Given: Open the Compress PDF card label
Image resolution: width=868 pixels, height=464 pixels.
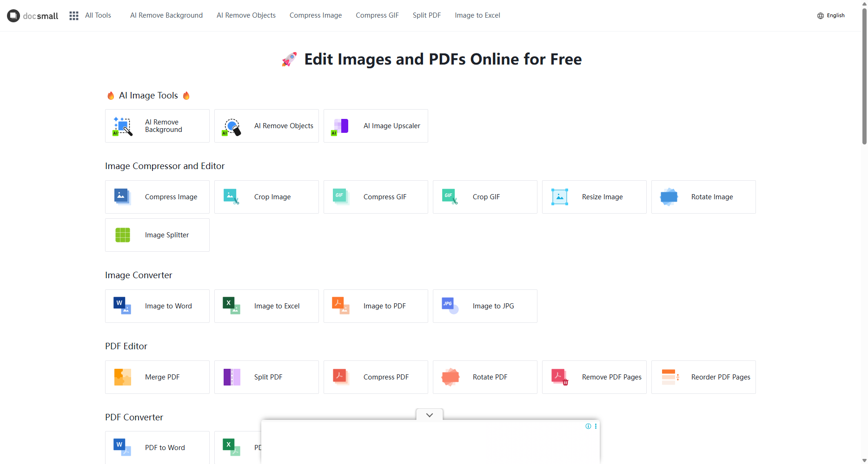Looking at the screenshot, I should 386,377.
